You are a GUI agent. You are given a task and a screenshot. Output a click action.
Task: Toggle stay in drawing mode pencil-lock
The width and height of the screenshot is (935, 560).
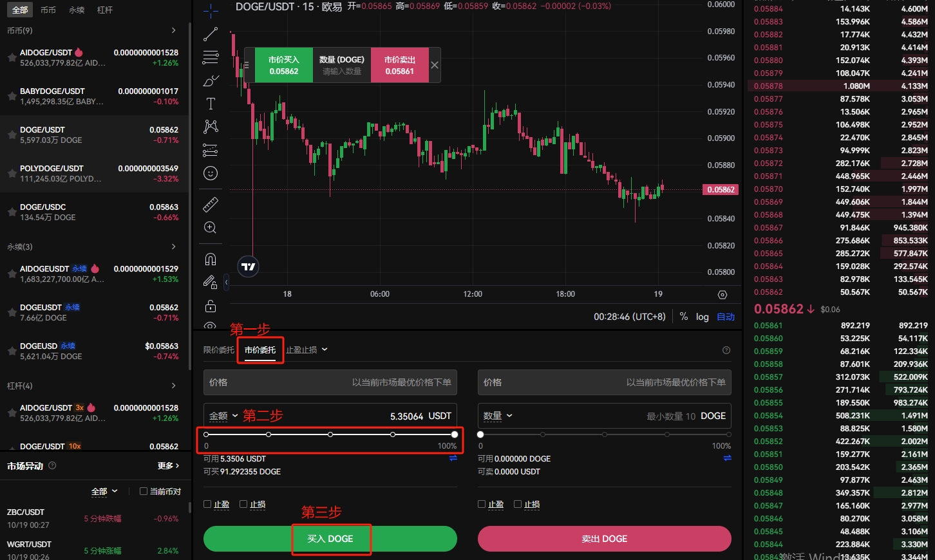(211, 282)
